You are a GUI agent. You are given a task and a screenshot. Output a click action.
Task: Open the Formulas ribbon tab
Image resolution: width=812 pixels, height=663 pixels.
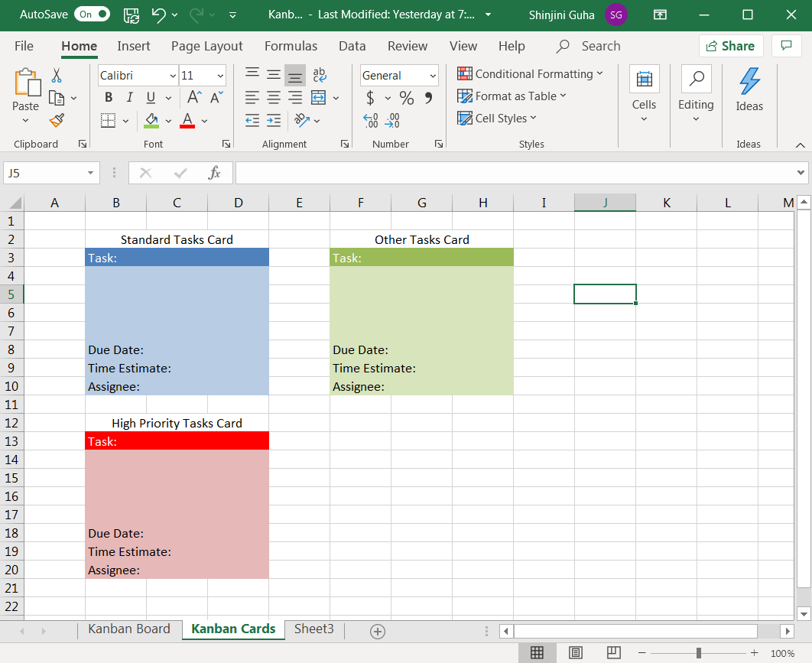(x=291, y=46)
